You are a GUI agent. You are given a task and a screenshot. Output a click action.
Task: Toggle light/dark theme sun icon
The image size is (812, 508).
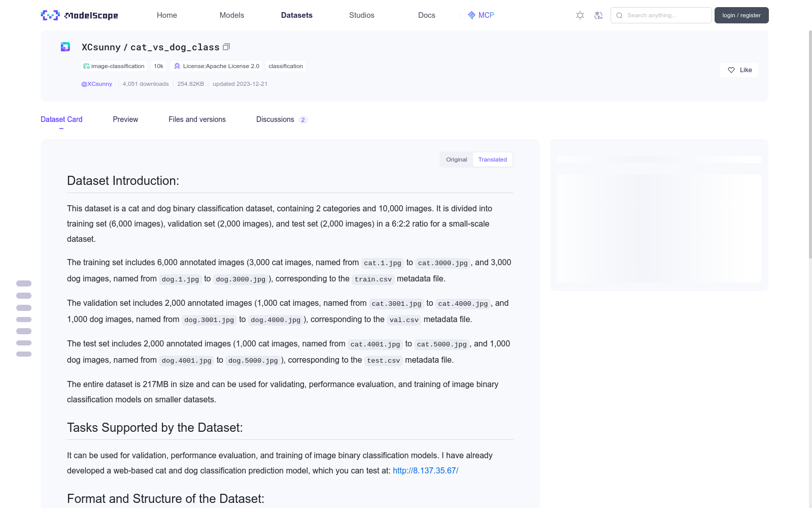(x=580, y=15)
